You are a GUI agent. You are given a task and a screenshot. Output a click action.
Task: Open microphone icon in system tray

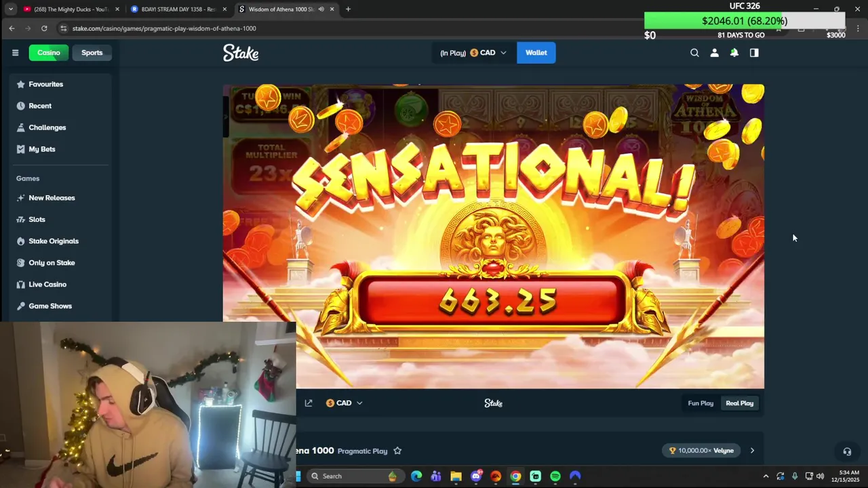click(794, 476)
